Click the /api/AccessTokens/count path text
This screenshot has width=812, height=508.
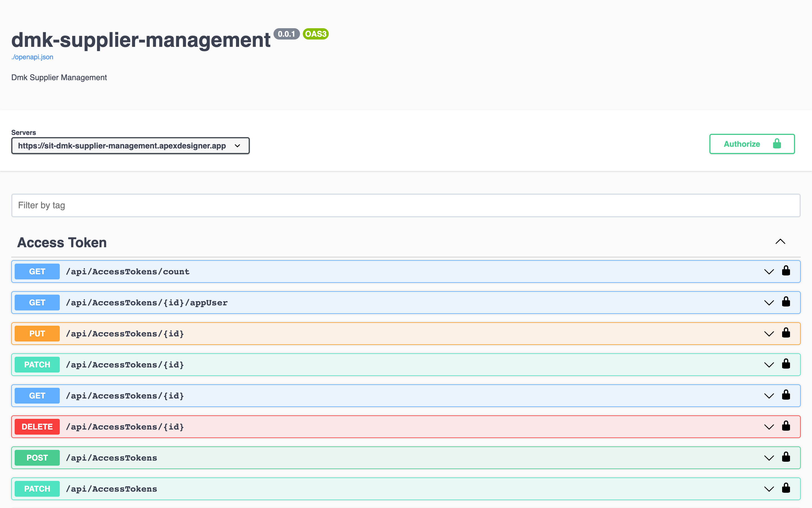(x=128, y=271)
